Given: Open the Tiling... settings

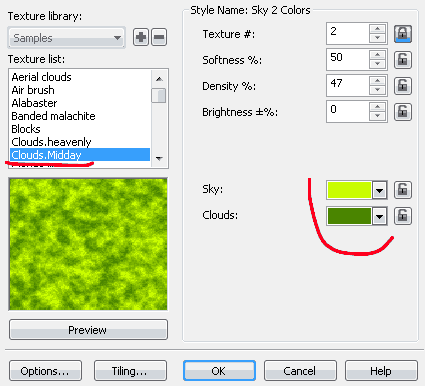Looking at the screenshot, I should coord(130,371).
